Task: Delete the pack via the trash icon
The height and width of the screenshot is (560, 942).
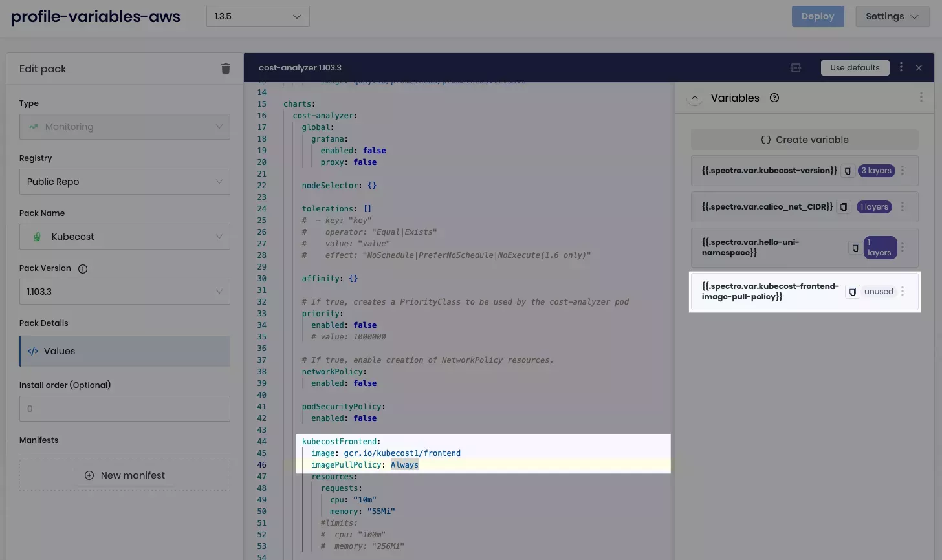Action: 225,68
